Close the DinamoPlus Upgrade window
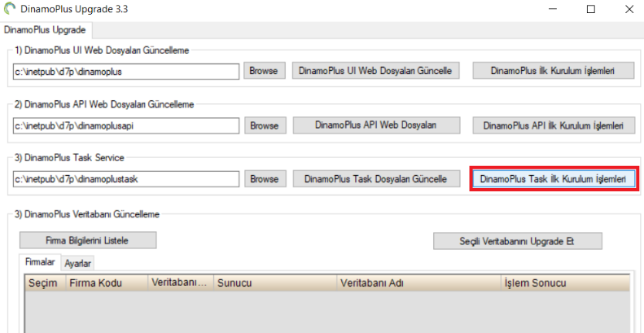The width and height of the screenshot is (644, 333). tap(629, 9)
